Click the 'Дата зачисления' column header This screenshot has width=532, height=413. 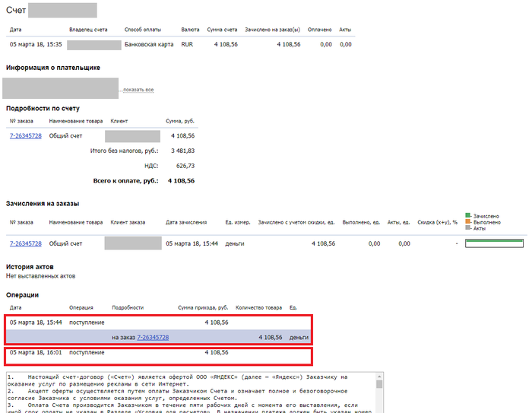185,222
